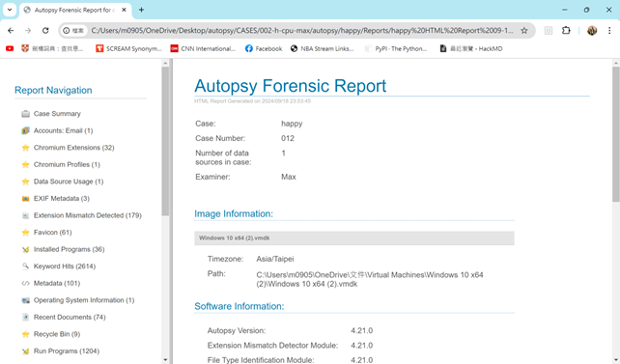Open the YouTube bookmark icon
Screen dimensions: 620x364
pos(10,48)
